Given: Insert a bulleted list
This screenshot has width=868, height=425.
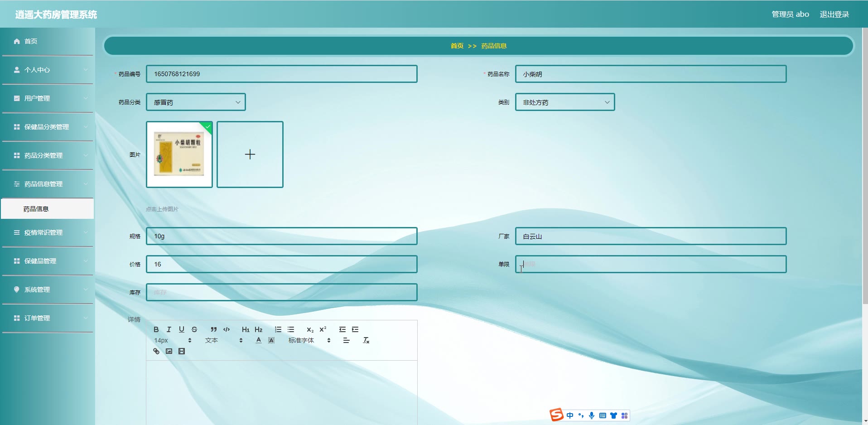Looking at the screenshot, I should pos(291,329).
